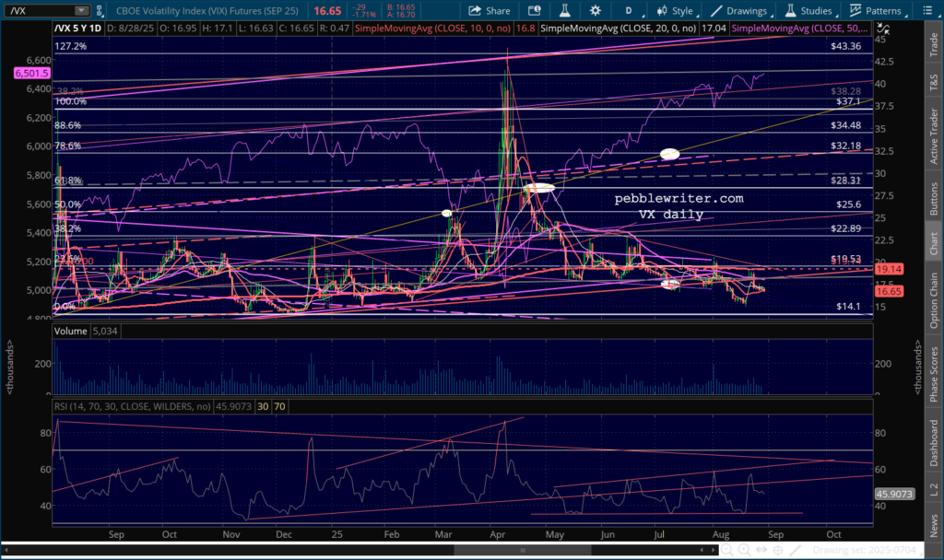Switch to the Option Chain side tab

pos(934,297)
